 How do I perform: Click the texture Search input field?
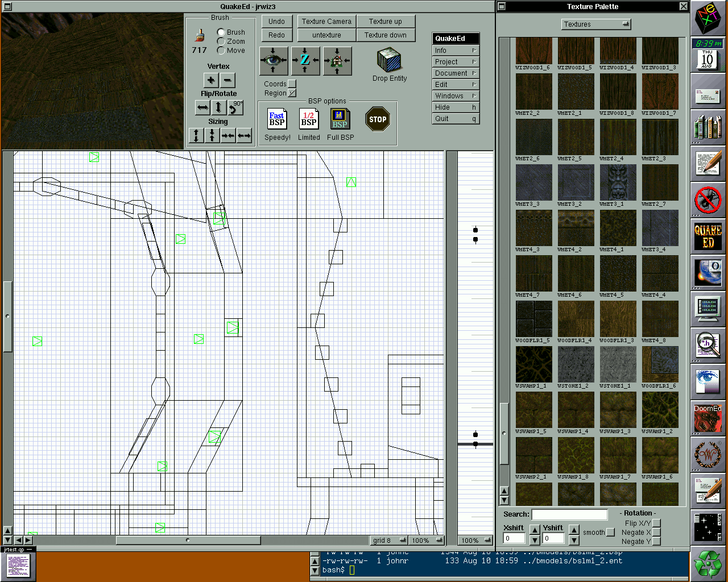tap(569, 514)
